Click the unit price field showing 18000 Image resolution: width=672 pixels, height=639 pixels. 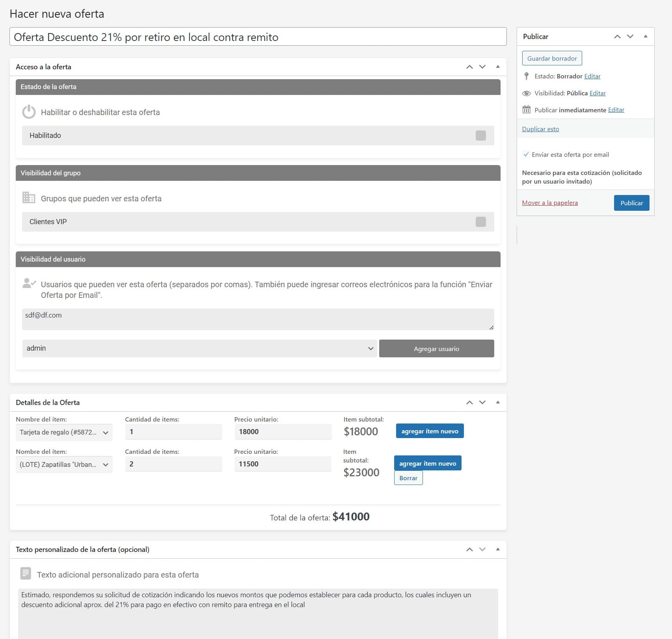coord(283,432)
